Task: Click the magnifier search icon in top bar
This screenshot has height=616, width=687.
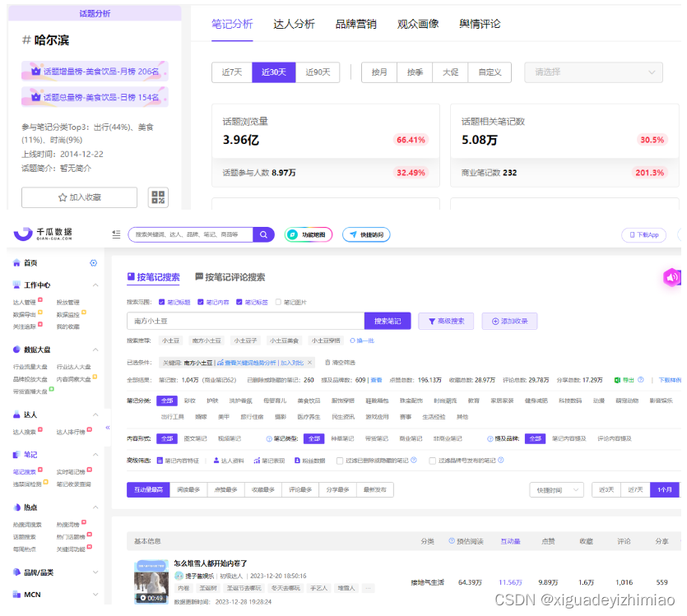Action: tap(263, 234)
